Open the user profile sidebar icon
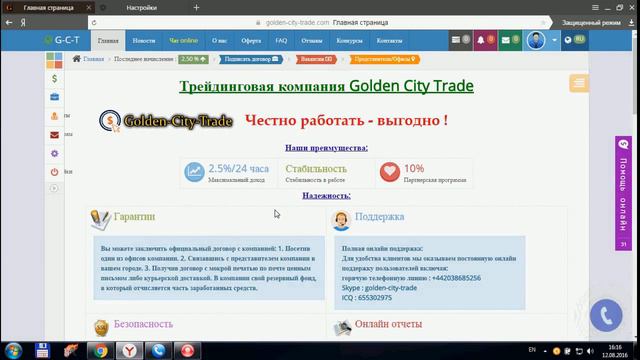This screenshot has height=360, width=640. pyautogui.click(x=54, y=116)
